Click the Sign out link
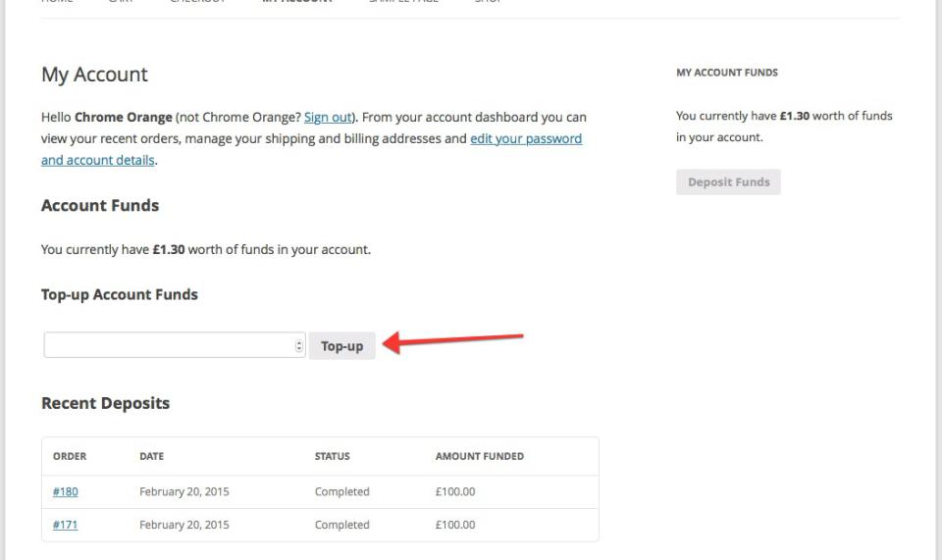The width and height of the screenshot is (942, 560). pyautogui.click(x=328, y=117)
